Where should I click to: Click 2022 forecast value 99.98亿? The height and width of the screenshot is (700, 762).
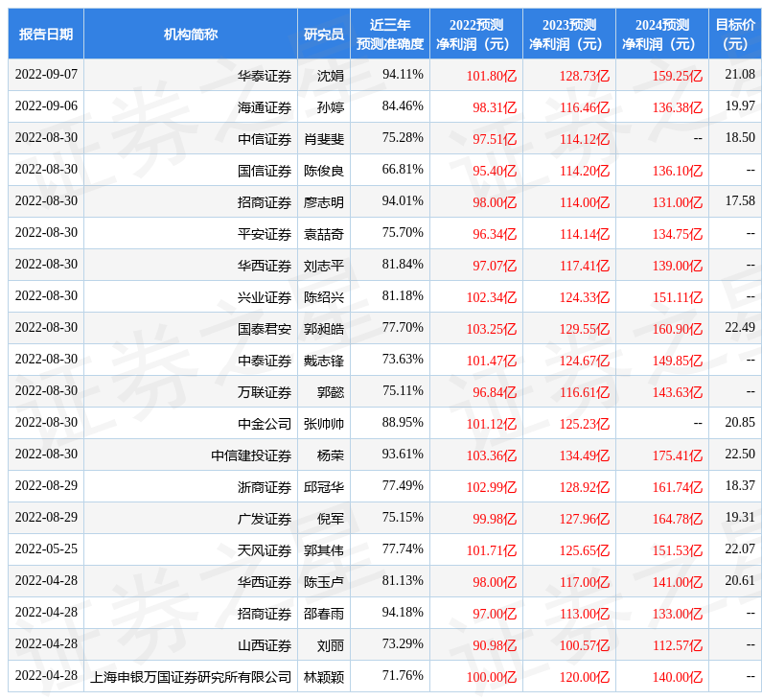pyautogui.click(x=495, y=518)
